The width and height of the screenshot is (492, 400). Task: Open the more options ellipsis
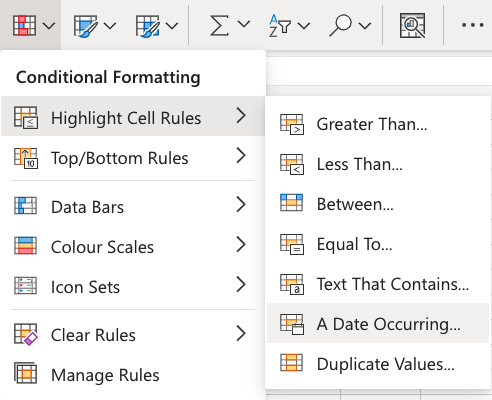point(473,25)
